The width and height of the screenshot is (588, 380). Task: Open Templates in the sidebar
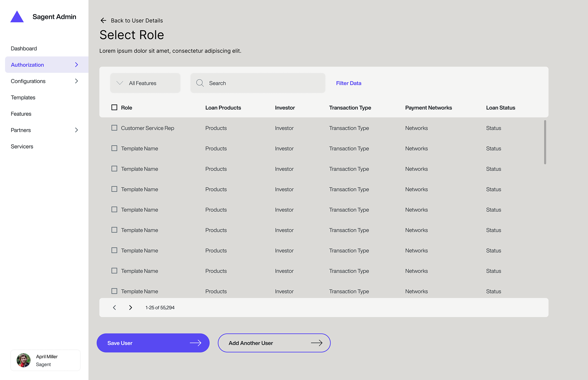pyautogui.click(x=23, y=97)
